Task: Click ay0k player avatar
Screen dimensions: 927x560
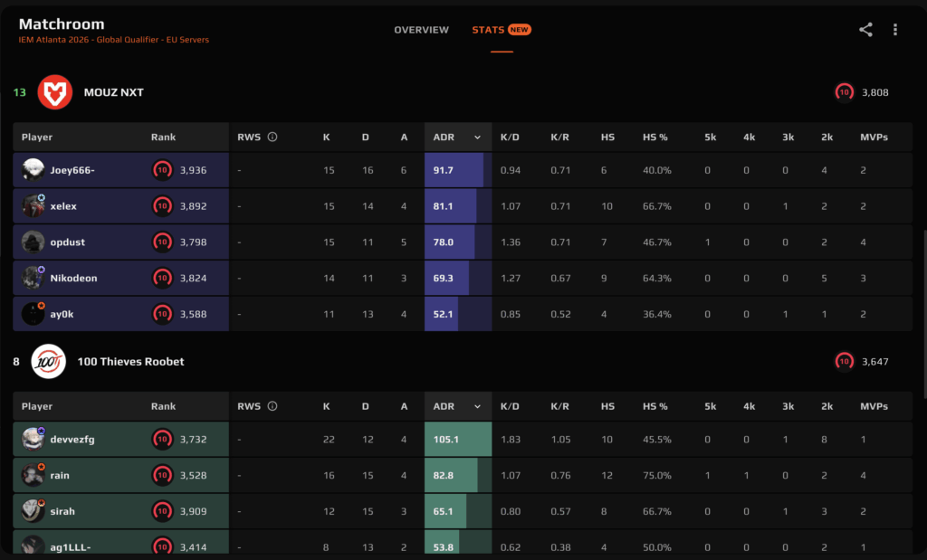Action: (33, 314)
